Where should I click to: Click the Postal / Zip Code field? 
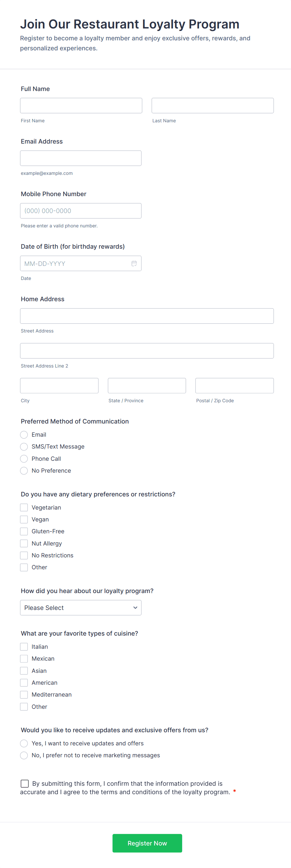[234, 385]
